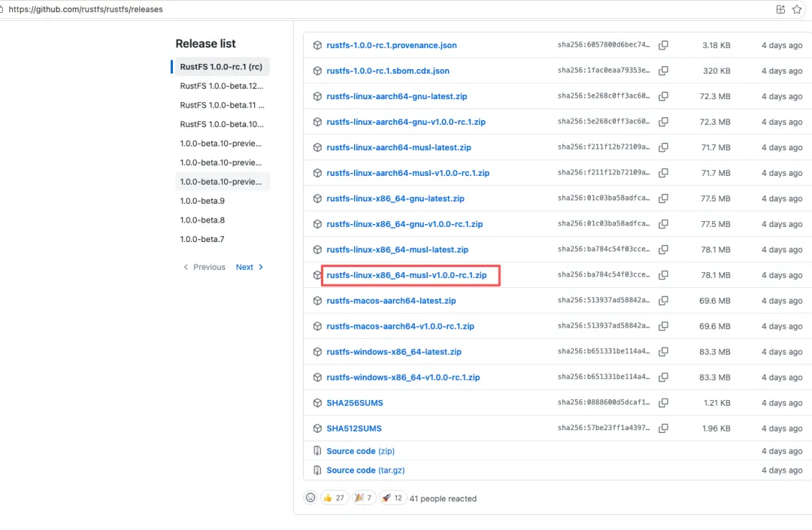Copy SHA256 of rustfs-1.0.0-rc.1.provenance.json
Image resolution: width=812 pixels, height=530 pixels.
point(663,45)
